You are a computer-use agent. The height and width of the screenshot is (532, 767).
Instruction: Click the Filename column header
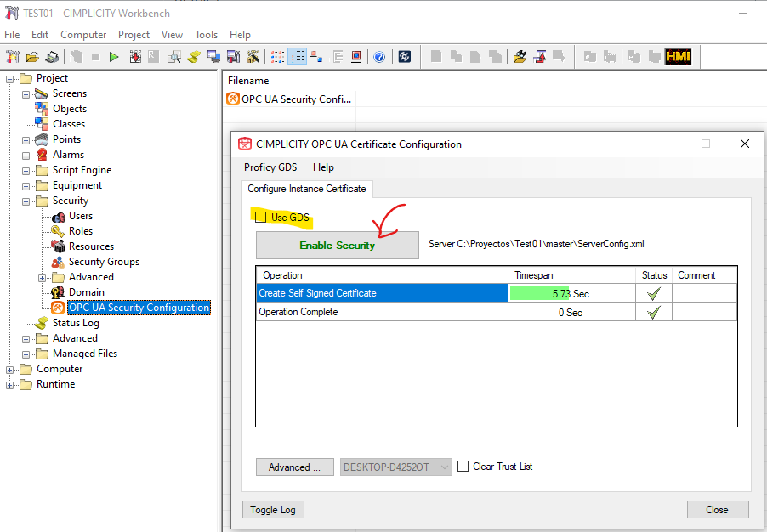(x=290, y=81)
